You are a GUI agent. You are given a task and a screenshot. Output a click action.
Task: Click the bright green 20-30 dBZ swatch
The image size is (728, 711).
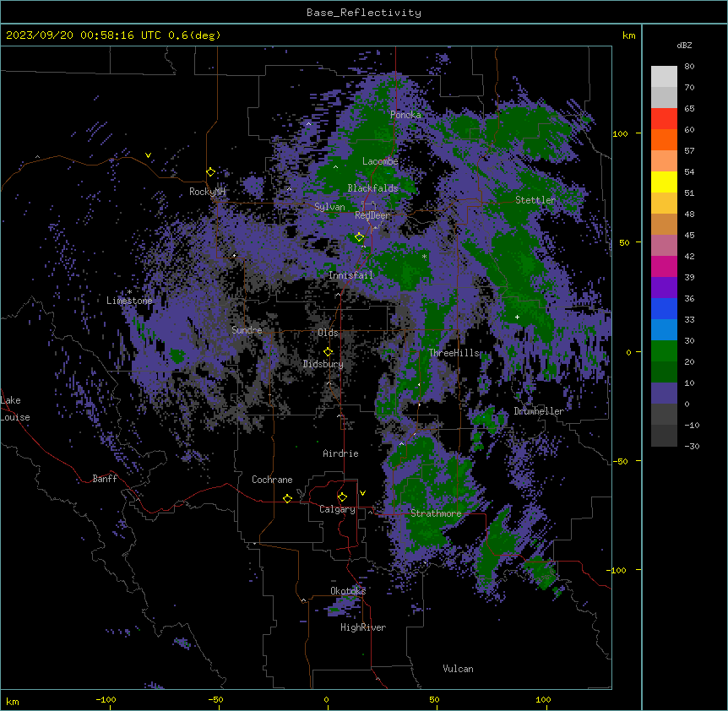click(x=664, y=351)
